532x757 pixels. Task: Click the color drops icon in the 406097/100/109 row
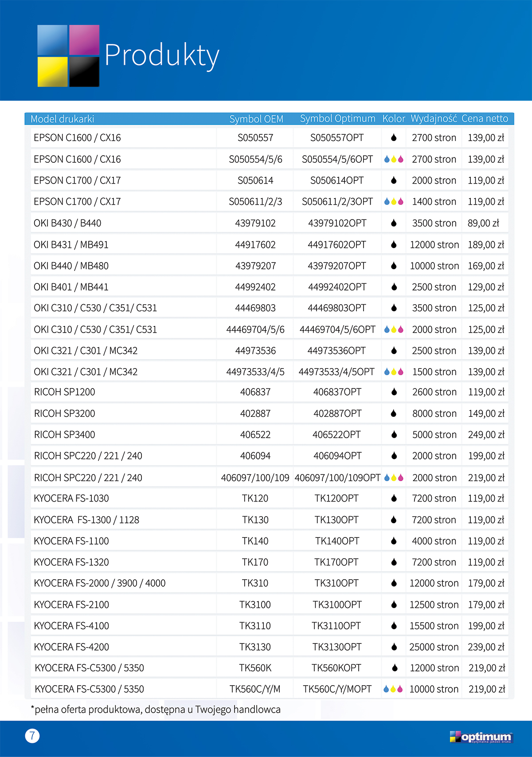pyautogui.click(x=394, y=478)
